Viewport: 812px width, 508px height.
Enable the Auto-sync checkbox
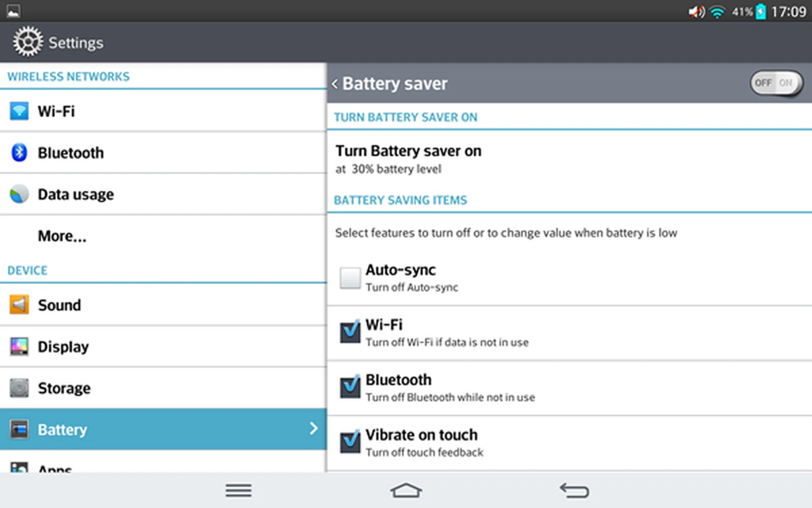[x=350, y=278]
